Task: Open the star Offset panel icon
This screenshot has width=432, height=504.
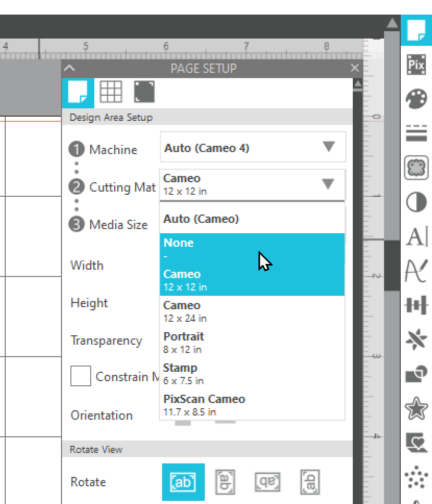Action: point(416,408)
